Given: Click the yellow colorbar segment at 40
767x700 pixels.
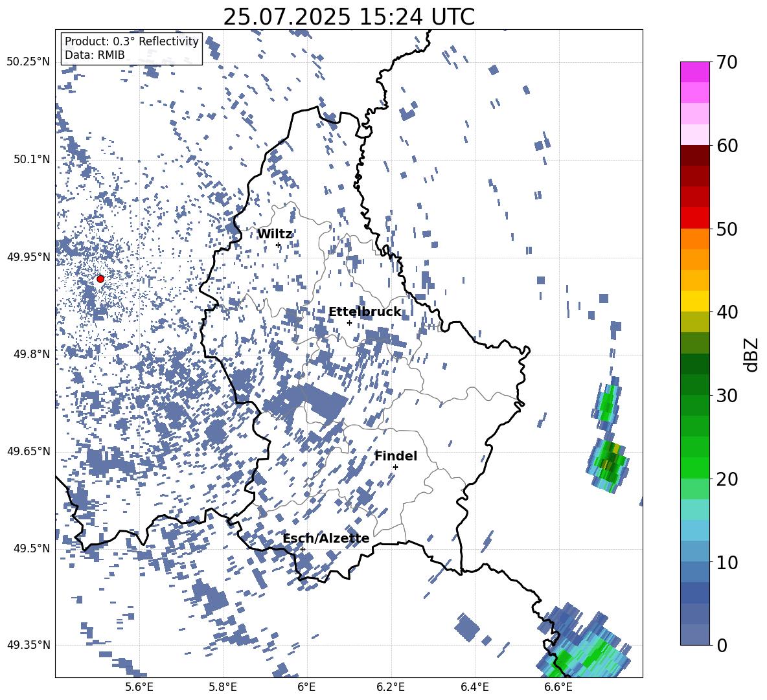Looking at the screenshot, I should coord(694,301).
